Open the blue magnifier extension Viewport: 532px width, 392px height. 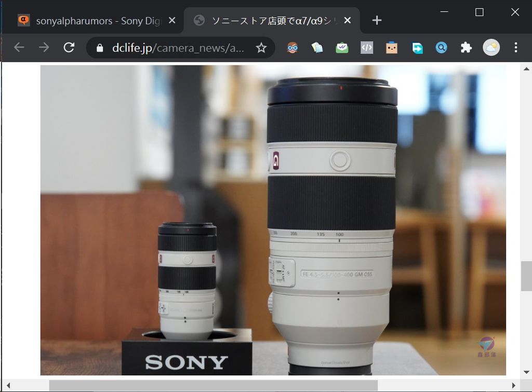click(x=441, y=48)
